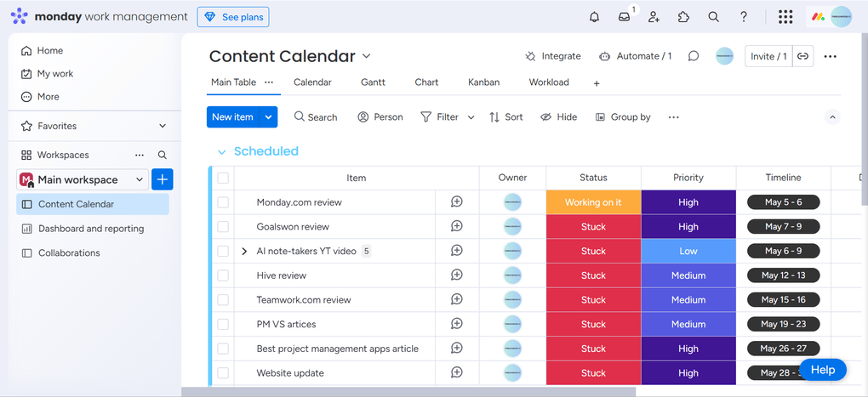Image resolution: width=868 pixels, height=397 pixels.
Task: Open more toolbar options three dots
Action: (x=673, y=117)
